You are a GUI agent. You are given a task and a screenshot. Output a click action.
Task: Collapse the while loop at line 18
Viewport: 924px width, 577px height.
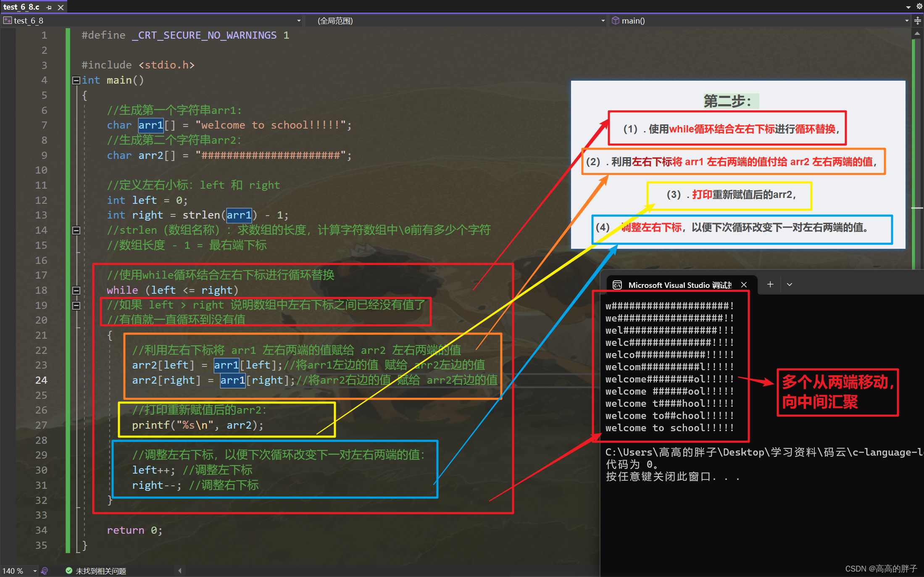point(76,290)
